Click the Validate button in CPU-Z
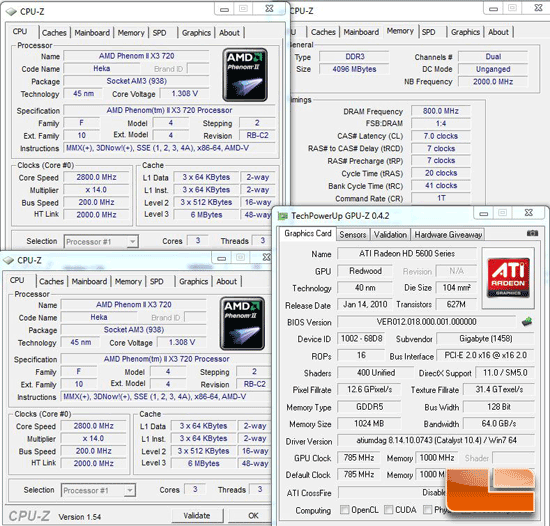This screenshot has height=526, width=550. (197, 515)
